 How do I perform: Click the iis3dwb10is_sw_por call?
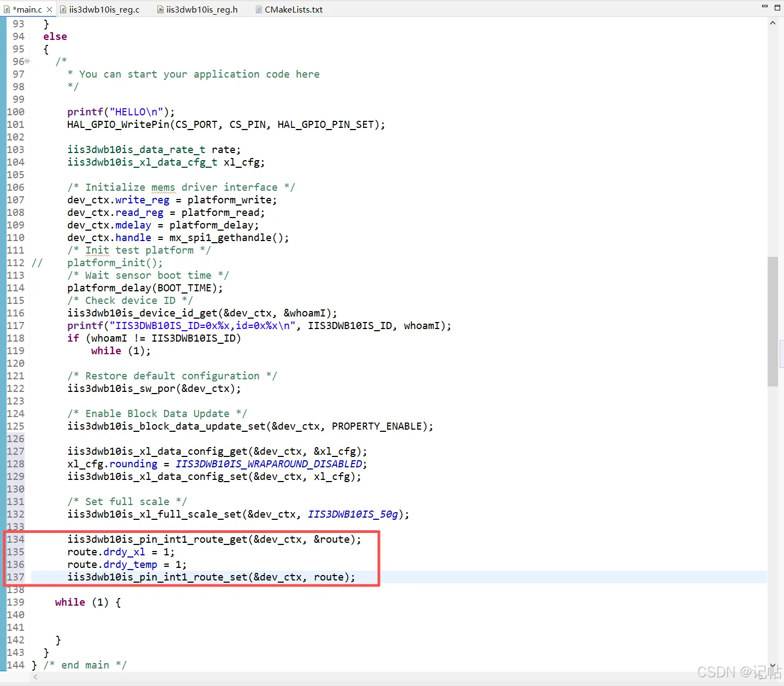pos(154,389)
